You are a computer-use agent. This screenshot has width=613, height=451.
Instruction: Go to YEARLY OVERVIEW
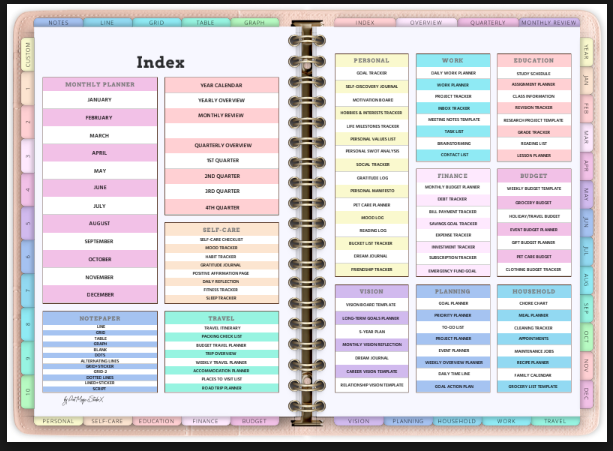(x=222, y=100)
